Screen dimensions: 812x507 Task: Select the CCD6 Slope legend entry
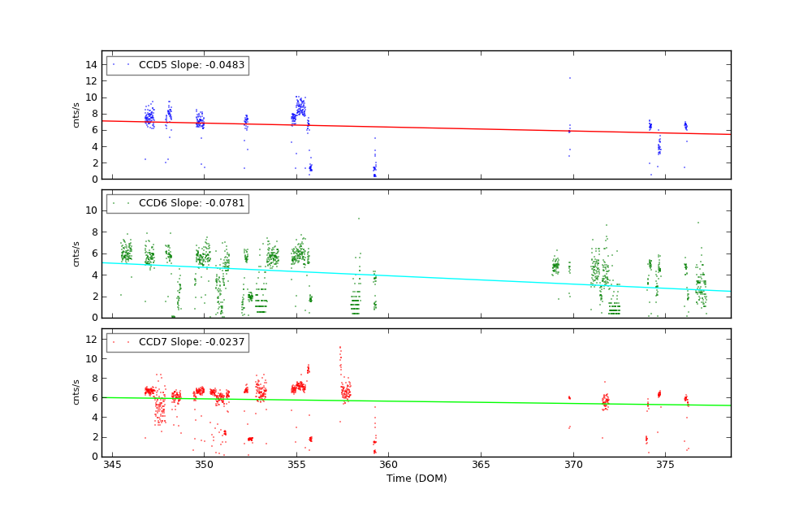[191, 203]
